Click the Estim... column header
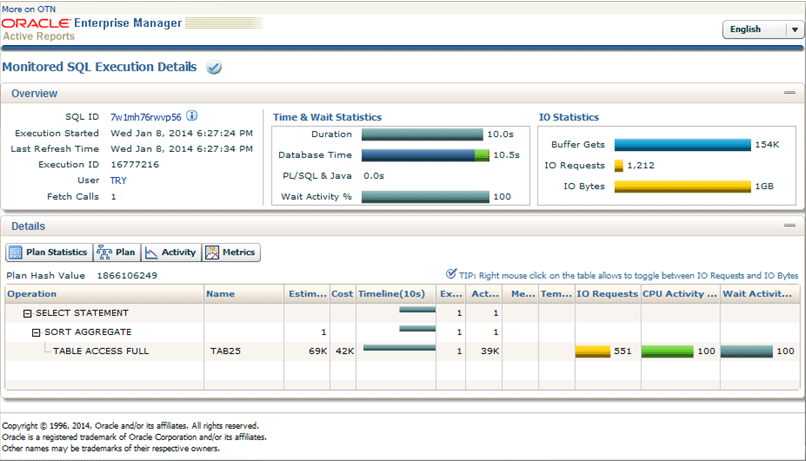Screen dimensions: 806x461 point(306,294)
